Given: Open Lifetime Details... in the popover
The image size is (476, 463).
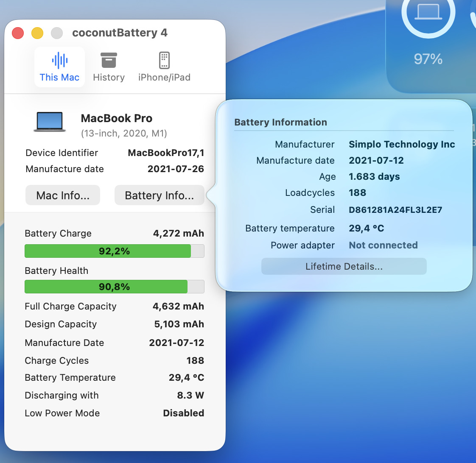Looking at the screenshot, I should (344, 266).
